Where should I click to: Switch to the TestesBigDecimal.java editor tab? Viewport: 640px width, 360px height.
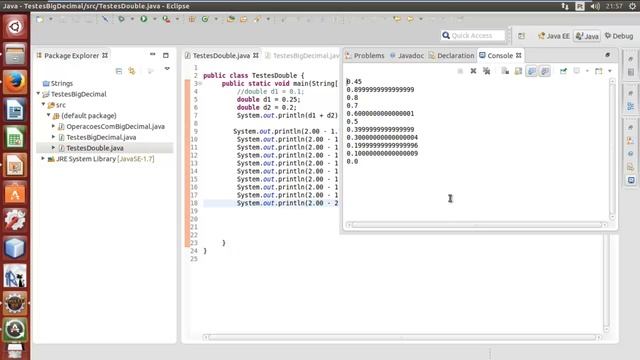(302, 56)
